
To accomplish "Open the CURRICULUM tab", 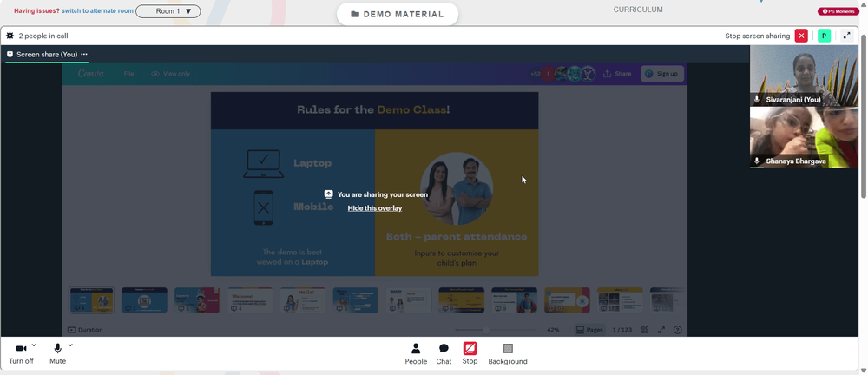I will pos(638,10).
